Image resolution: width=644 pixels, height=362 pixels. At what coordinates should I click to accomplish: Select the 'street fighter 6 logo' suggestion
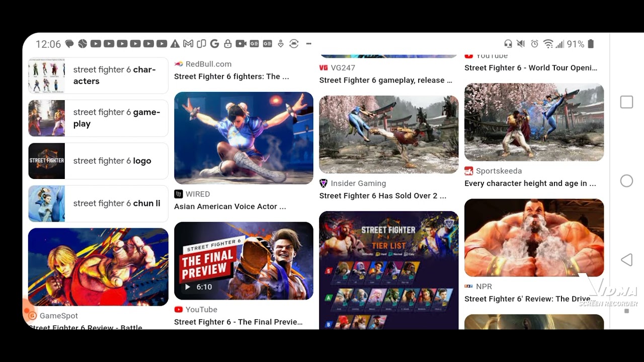(x=98, y=161)
